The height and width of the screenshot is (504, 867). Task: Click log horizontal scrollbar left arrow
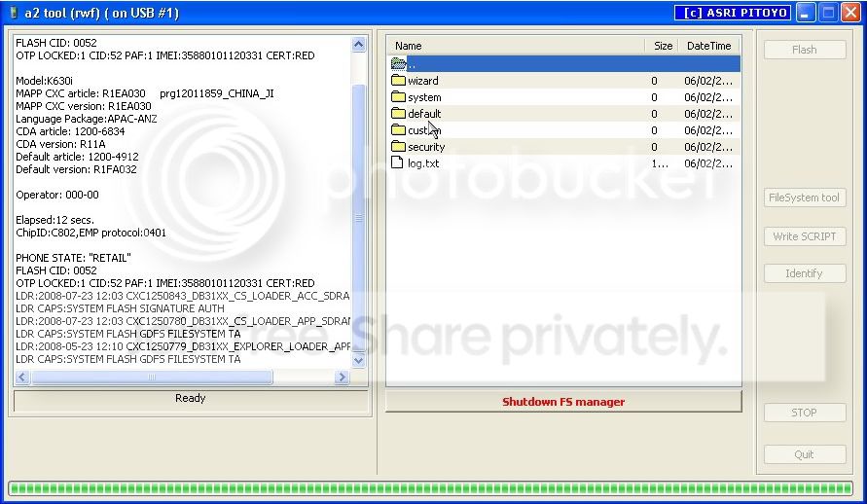(22, 377)
